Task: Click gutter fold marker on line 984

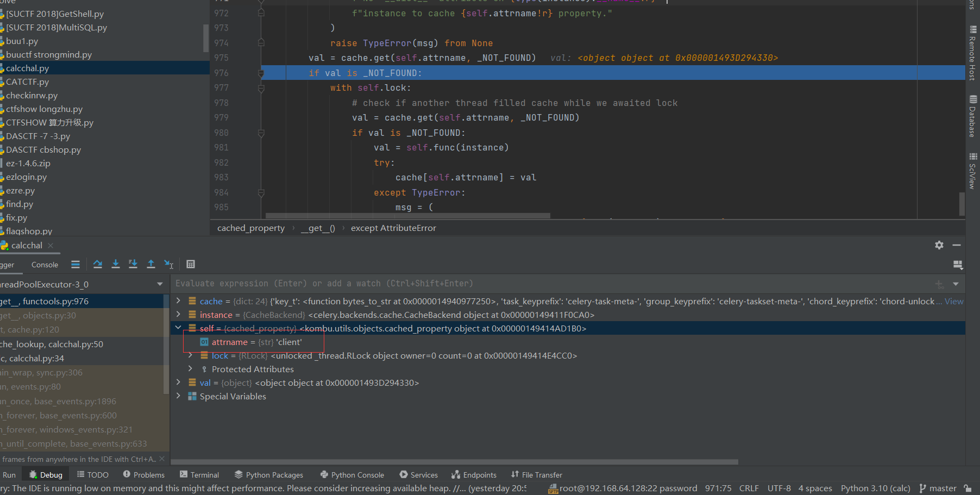Action: [x=261, y=192]
